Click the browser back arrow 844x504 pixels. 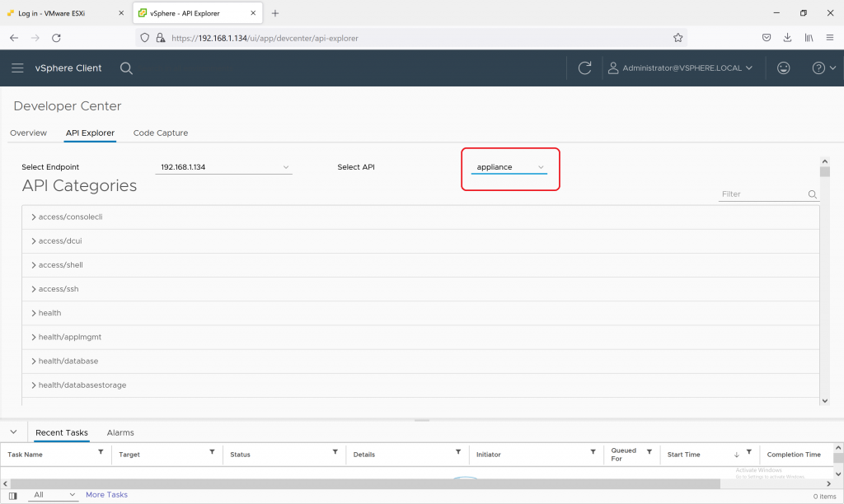pos(14,38)
